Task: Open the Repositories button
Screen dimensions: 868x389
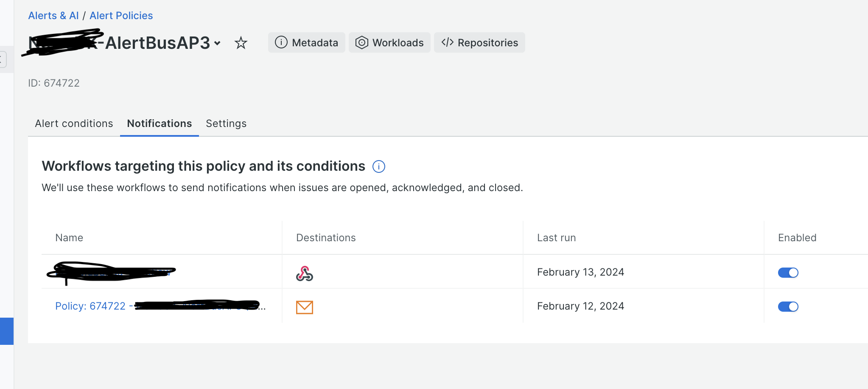Action: click(479, 43)
